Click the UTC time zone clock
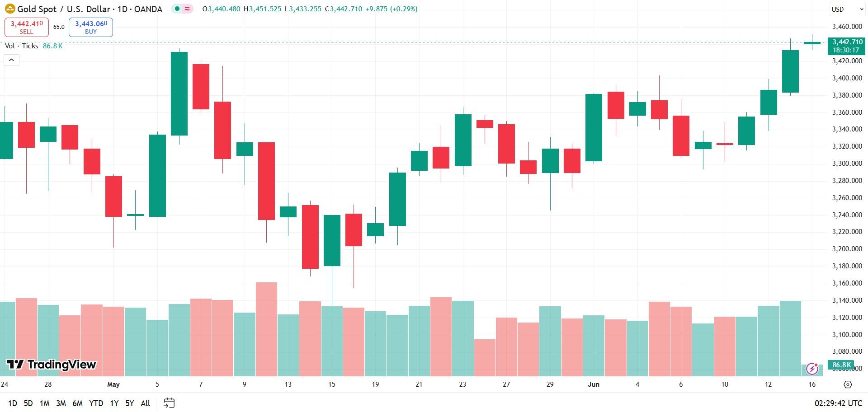This screenshot has height=412, width=868. 838,403
